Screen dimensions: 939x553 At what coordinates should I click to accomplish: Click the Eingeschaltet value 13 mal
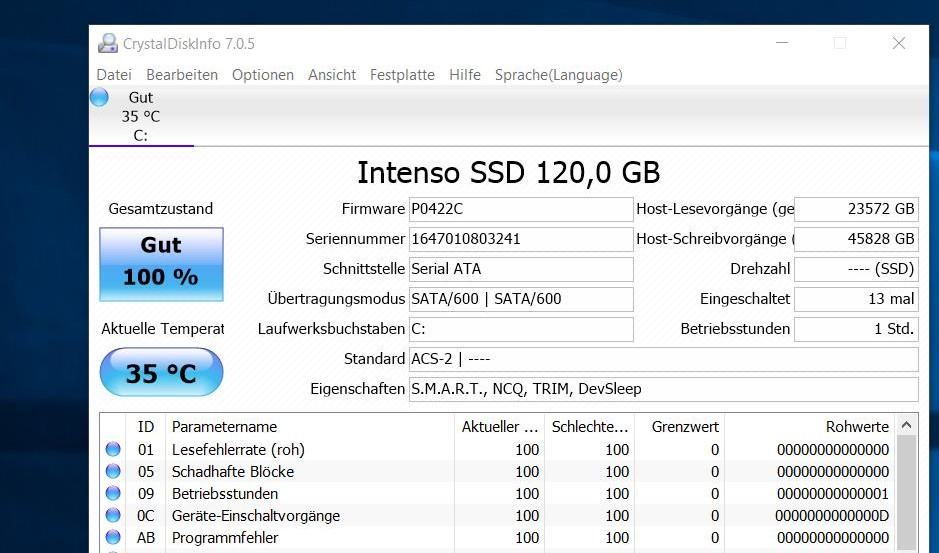[856, 299]
